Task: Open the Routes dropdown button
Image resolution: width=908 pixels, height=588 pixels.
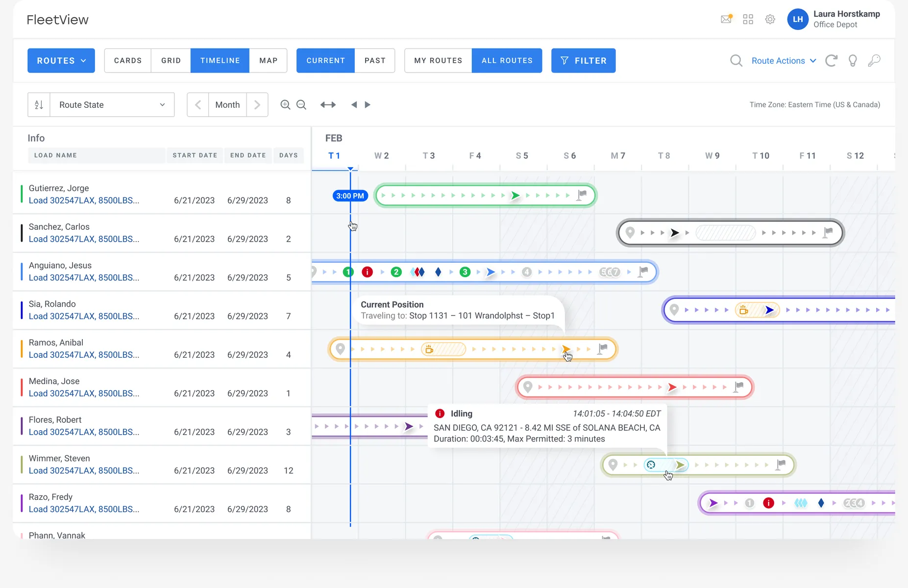Action: click(61, 60)
